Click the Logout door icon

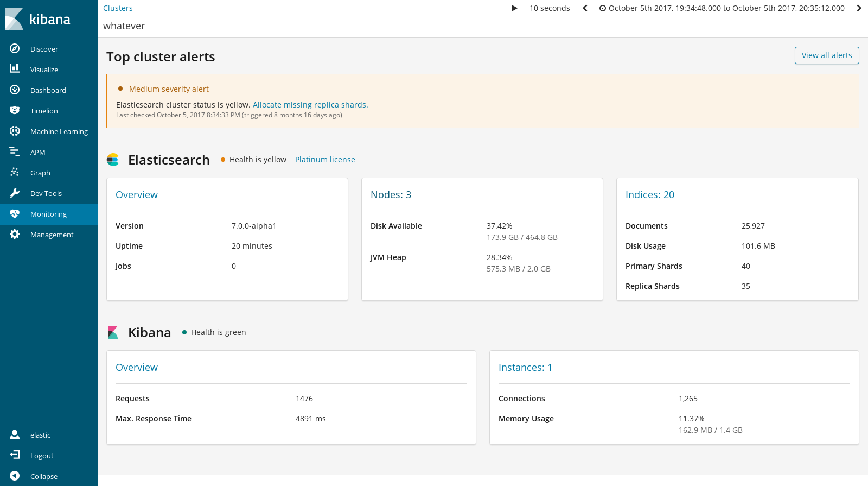[15, 455]
